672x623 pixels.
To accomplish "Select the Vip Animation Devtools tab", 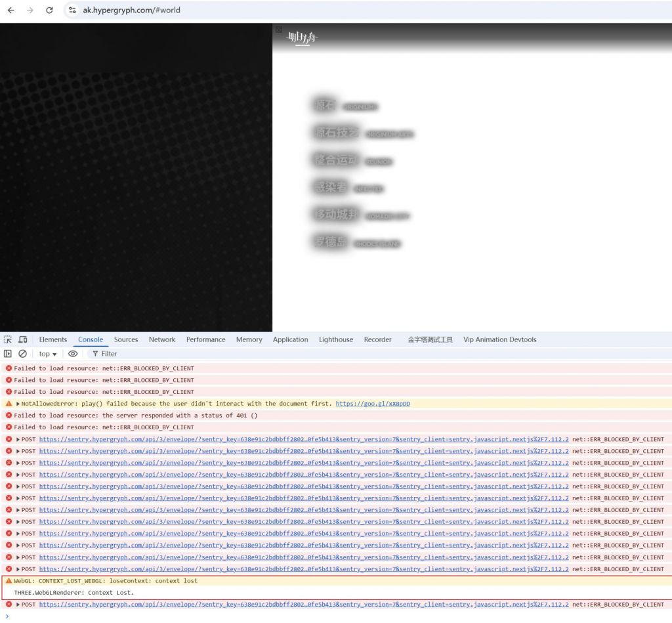I will coord(499,339).
